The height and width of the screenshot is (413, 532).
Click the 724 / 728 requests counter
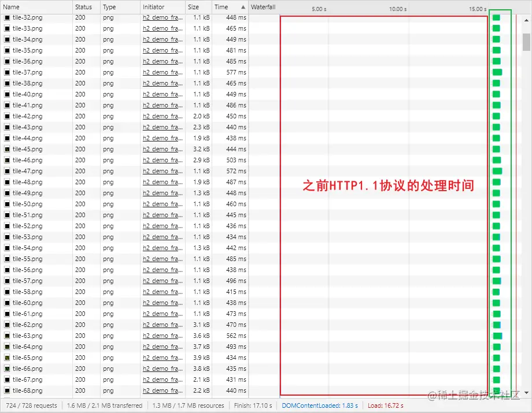31,405
